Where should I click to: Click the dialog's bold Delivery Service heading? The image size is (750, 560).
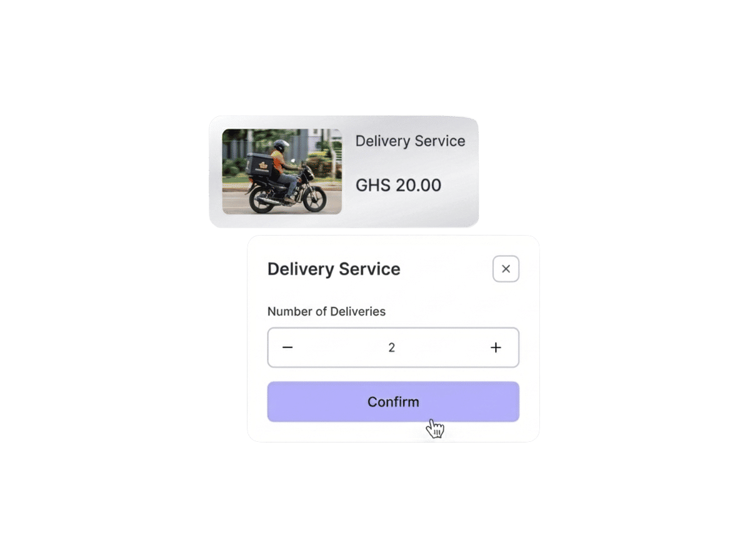(334, 269)
